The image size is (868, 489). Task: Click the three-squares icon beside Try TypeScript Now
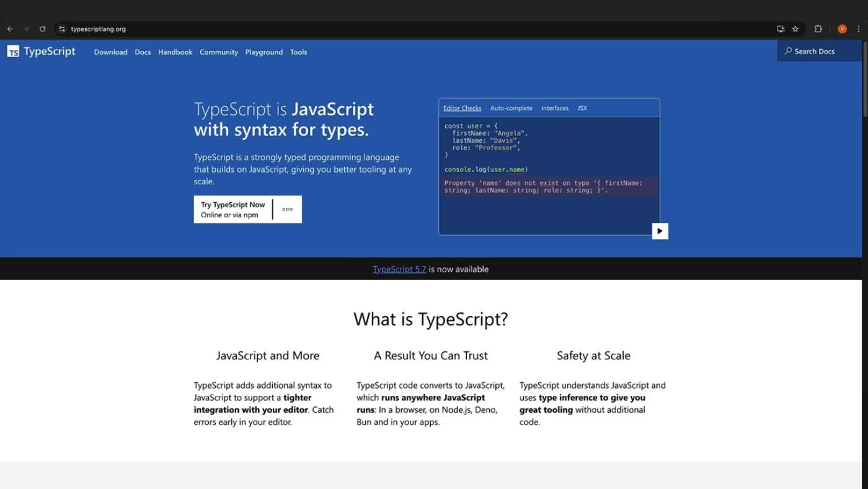(x=287, y=209)
